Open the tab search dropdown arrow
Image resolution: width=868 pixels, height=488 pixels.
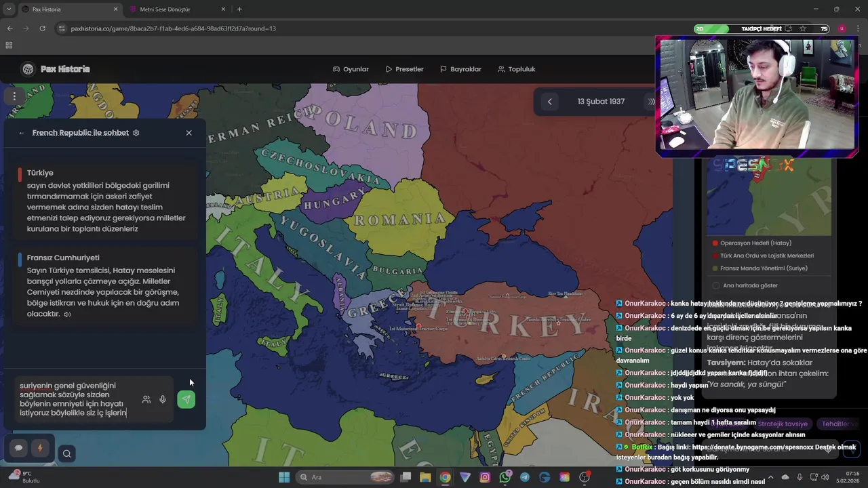[x=8, y=9]
